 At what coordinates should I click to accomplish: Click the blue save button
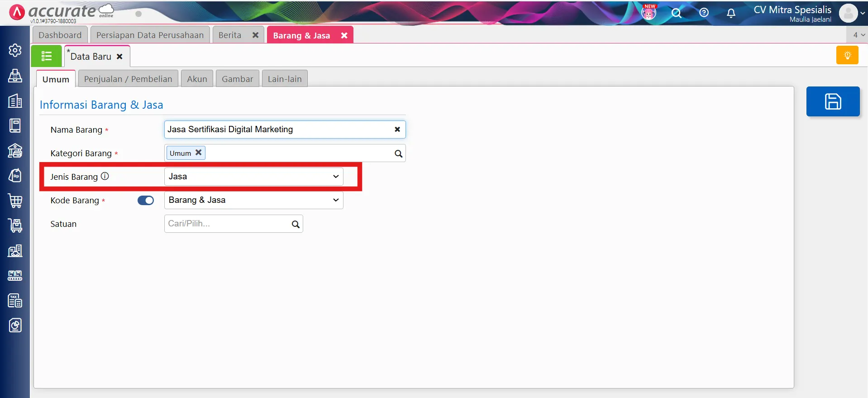click(x=832, y=101)
